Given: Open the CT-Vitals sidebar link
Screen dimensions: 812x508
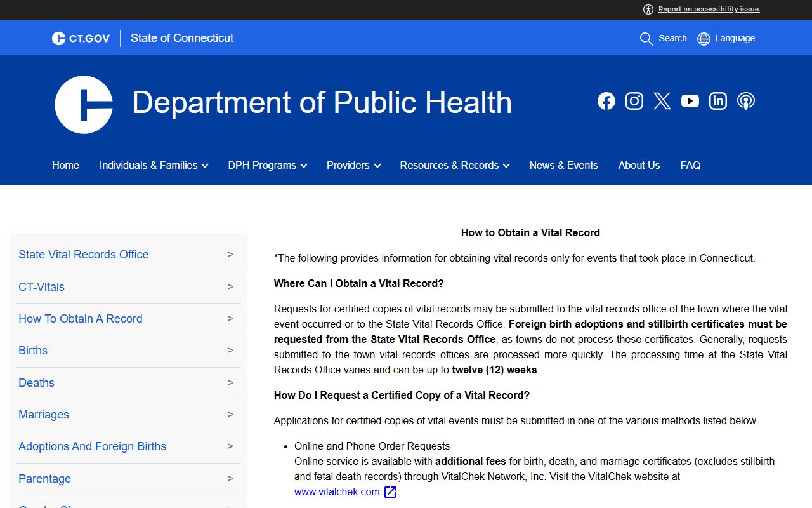Looking at the screenshot, I should tap(41, 287).
